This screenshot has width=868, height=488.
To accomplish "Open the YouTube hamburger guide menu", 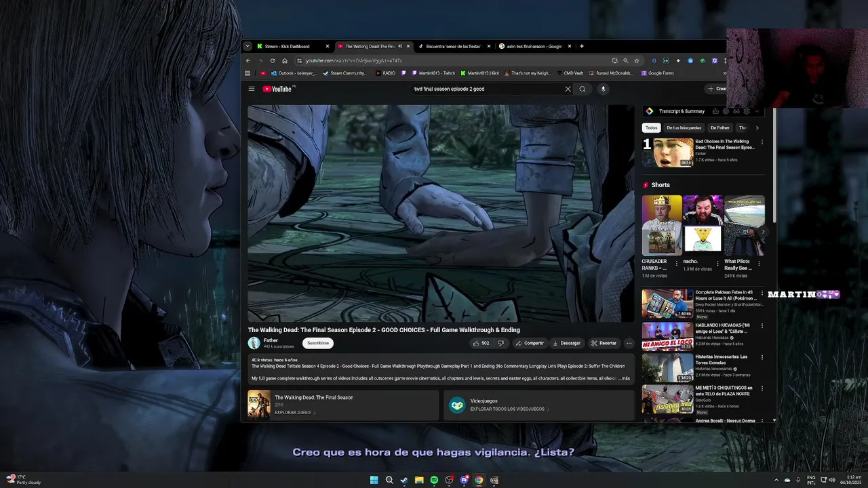I will tap(252, 89).
